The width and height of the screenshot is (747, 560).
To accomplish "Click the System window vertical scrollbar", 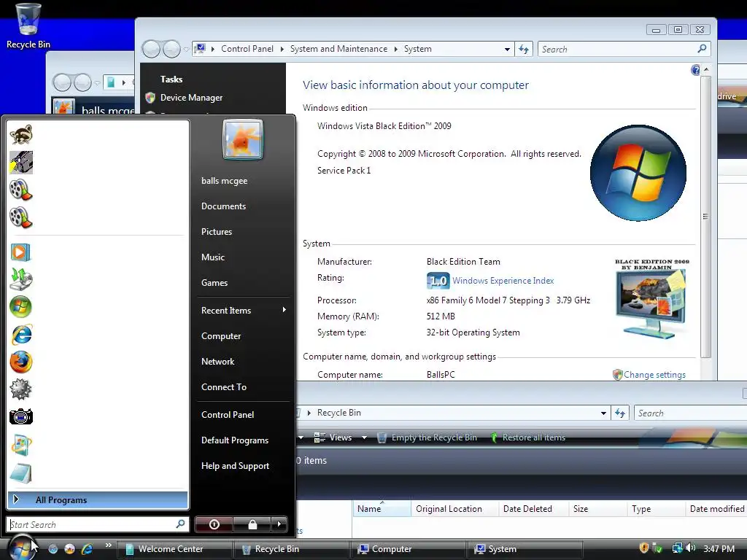I will pos(706,216).
